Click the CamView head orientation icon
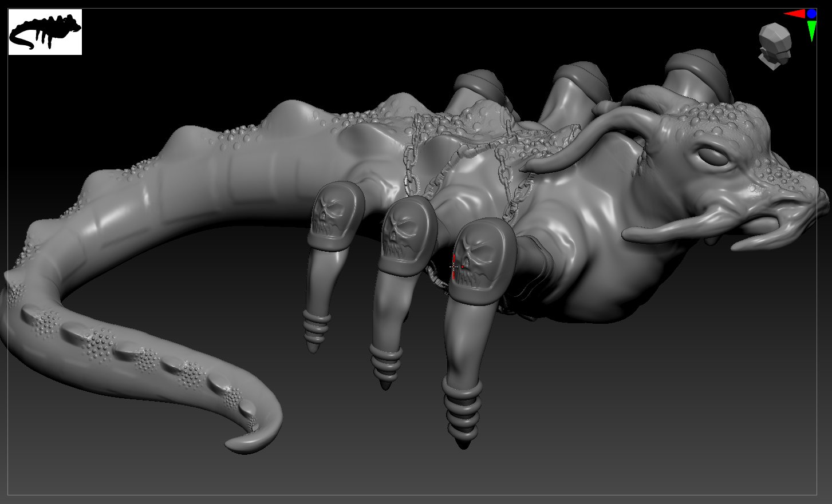 pyautogui.click(x=775, y=46)
